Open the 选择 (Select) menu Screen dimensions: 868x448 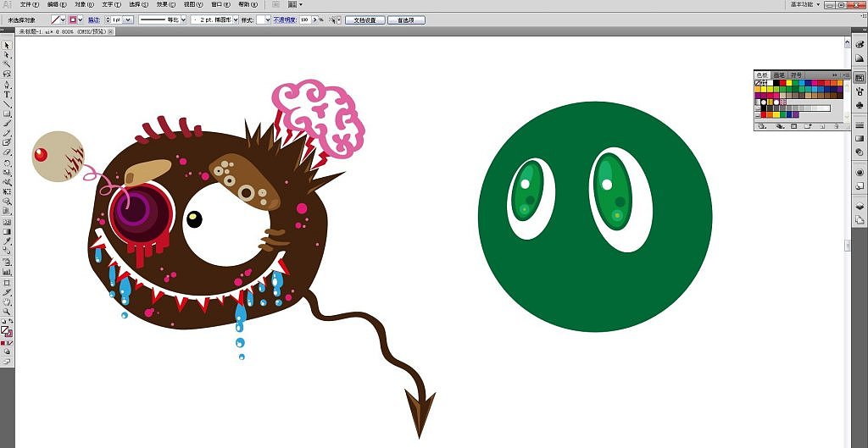click(x=138, y=4)
